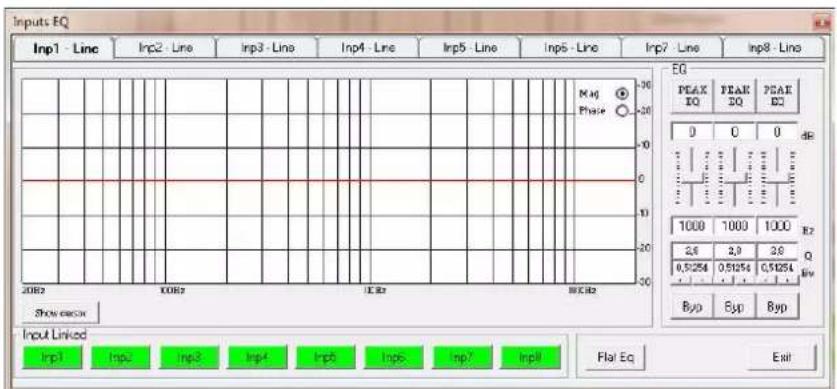The height and width of the screenshot is (389, 837).
Task: Toggle Inp7 in Input Linked group
Action: (x=462, y=357)
